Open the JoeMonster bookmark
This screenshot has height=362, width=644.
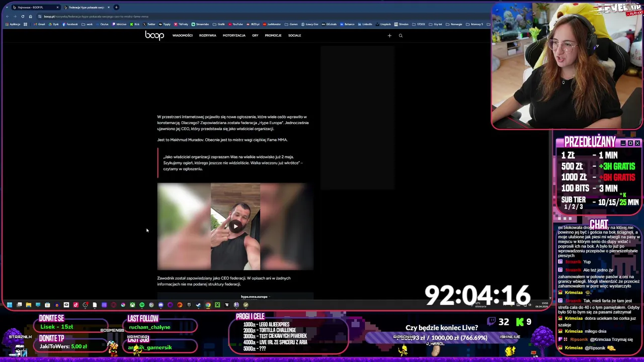[x=272, y=24]
